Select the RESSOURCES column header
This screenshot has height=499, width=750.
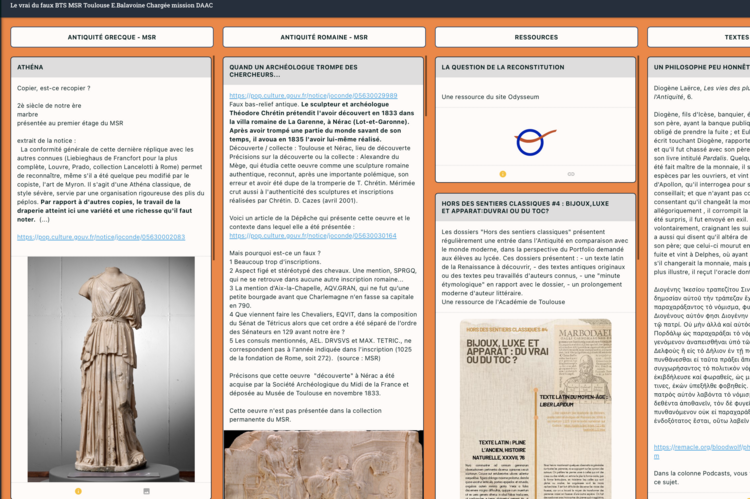536,37
